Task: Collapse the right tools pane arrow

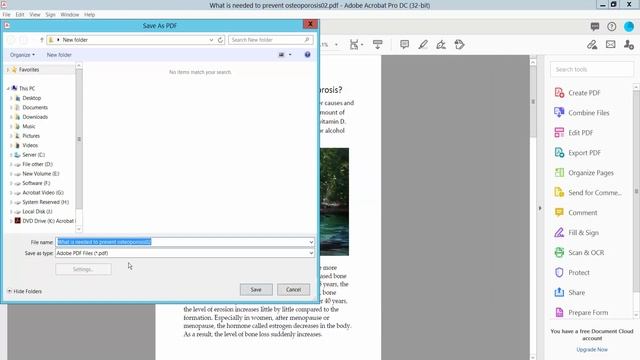Action: 540,208
